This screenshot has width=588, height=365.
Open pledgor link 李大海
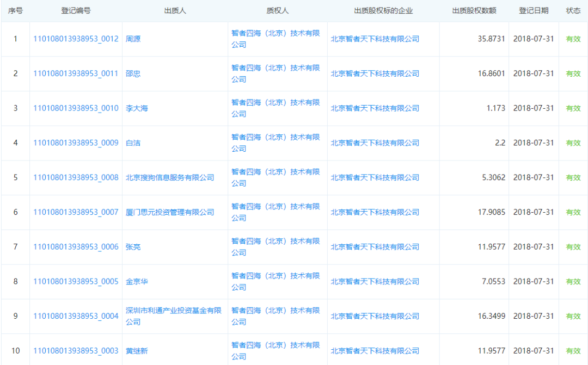tap(137, 108)
